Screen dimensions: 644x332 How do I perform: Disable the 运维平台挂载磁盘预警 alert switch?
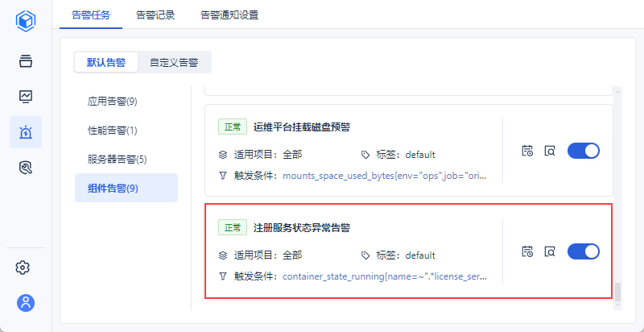coord(584,151)
